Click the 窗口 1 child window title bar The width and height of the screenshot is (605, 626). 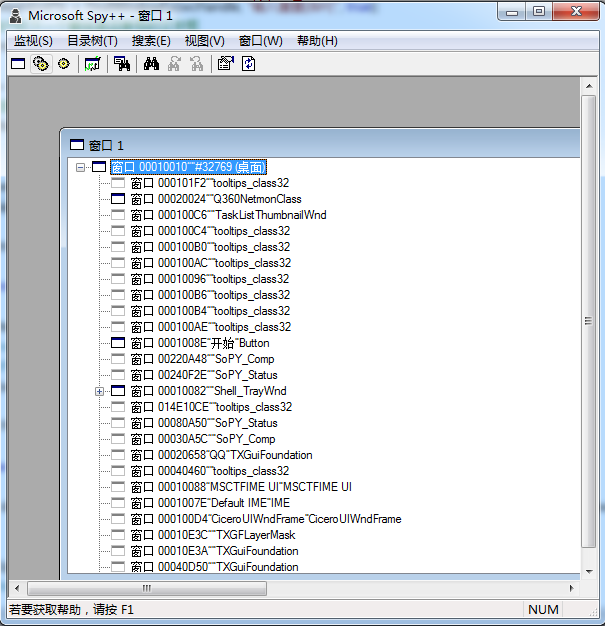pos(321,145)
